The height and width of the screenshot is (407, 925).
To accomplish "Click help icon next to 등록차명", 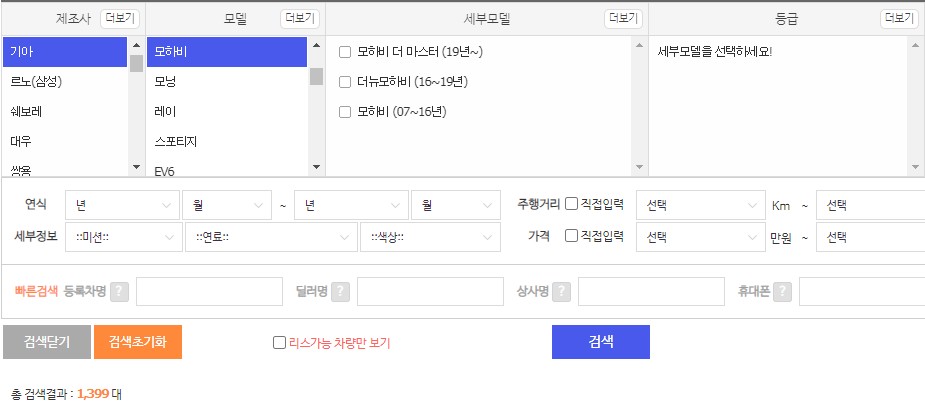I will [119, 291].
